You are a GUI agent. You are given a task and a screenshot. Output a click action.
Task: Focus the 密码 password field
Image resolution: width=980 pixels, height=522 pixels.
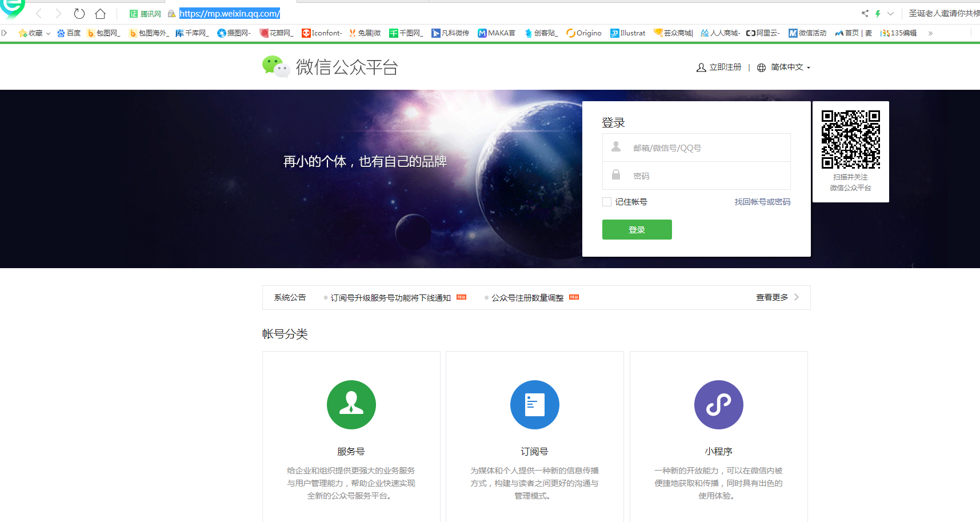[697, 176]
